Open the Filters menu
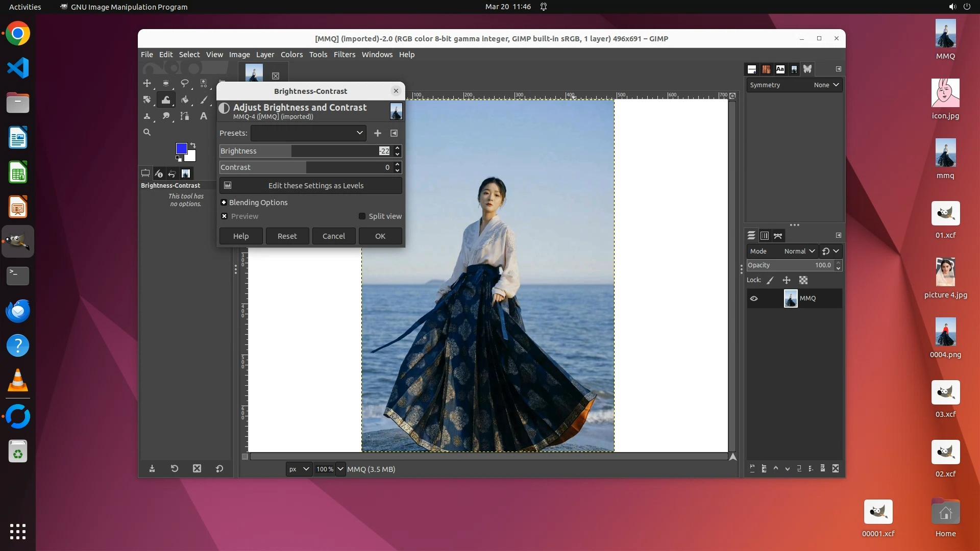 (344, 55)
